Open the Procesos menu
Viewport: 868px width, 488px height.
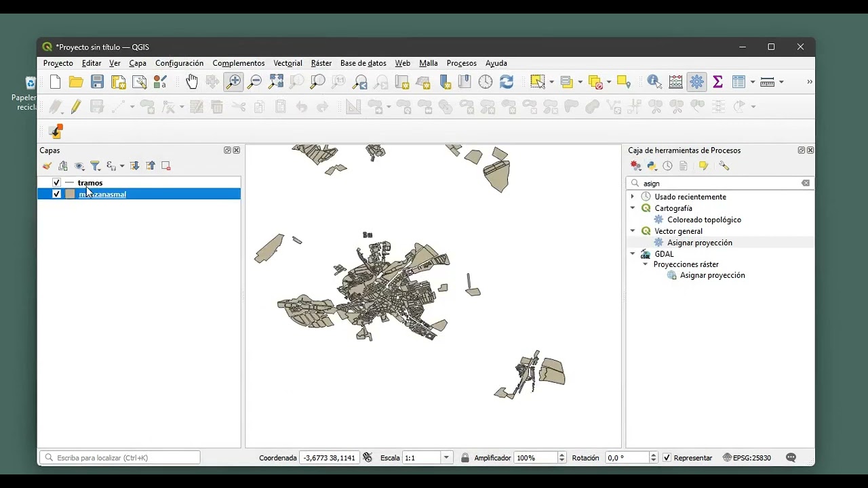coord(462,63)
